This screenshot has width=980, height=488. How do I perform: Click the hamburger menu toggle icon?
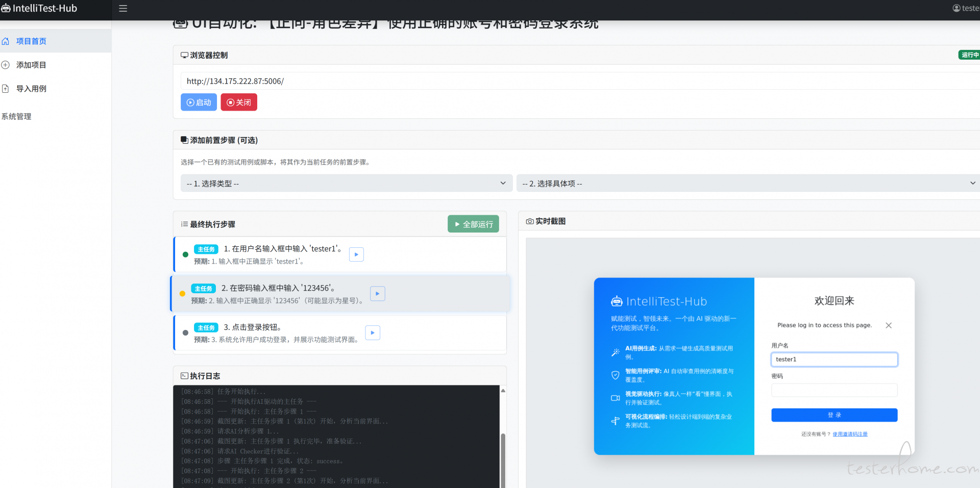coord(123,9)
